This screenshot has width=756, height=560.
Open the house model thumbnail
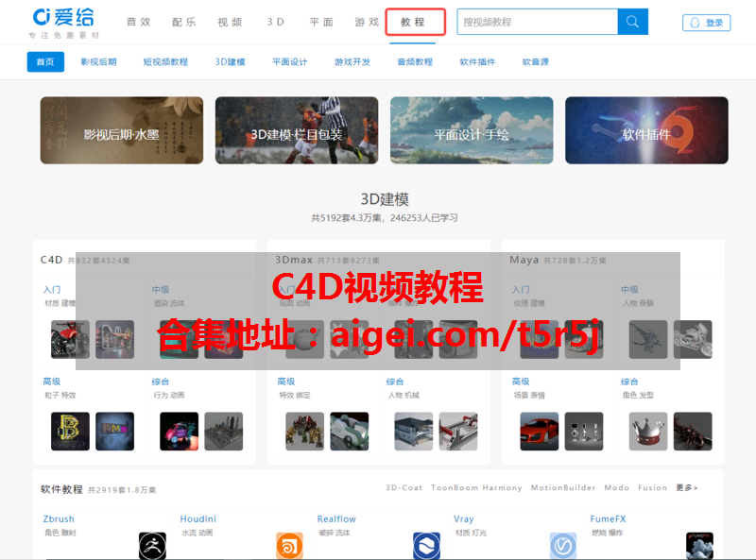point(414,432)
